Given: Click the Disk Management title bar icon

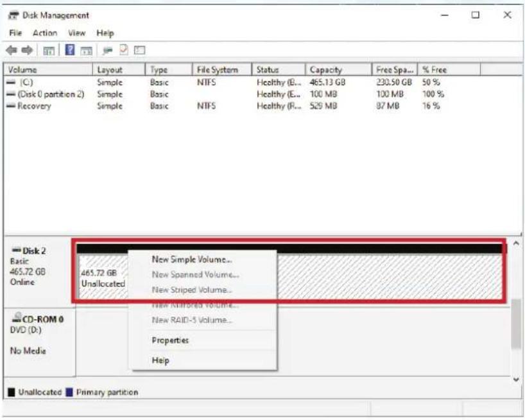Looking at the screenshot, I should point(13,15).
